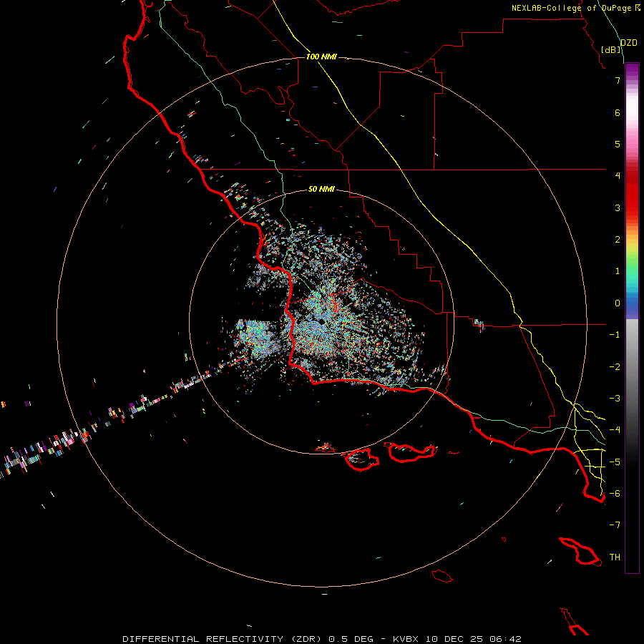Click the '-7' scale value

[615, 525]
